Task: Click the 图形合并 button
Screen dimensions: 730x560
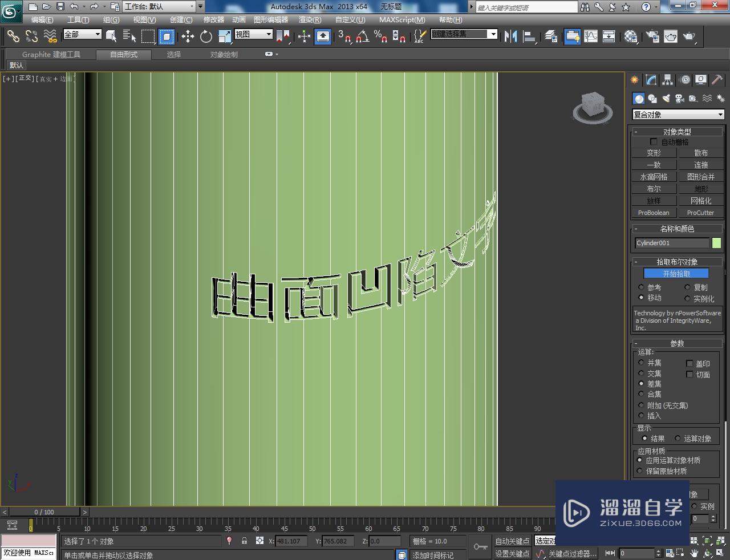Action: [700, 177]
